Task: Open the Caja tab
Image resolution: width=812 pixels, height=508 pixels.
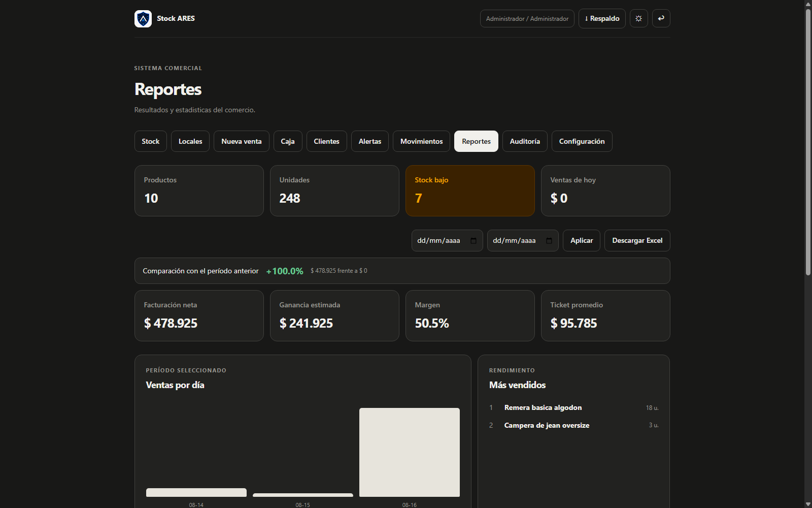Action: click(x=288, y=141)
